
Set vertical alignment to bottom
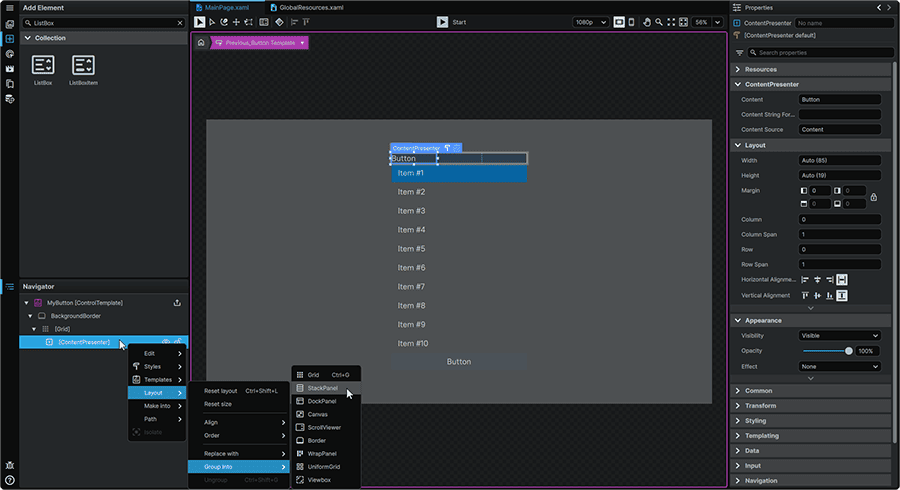(x=829, y=295)
